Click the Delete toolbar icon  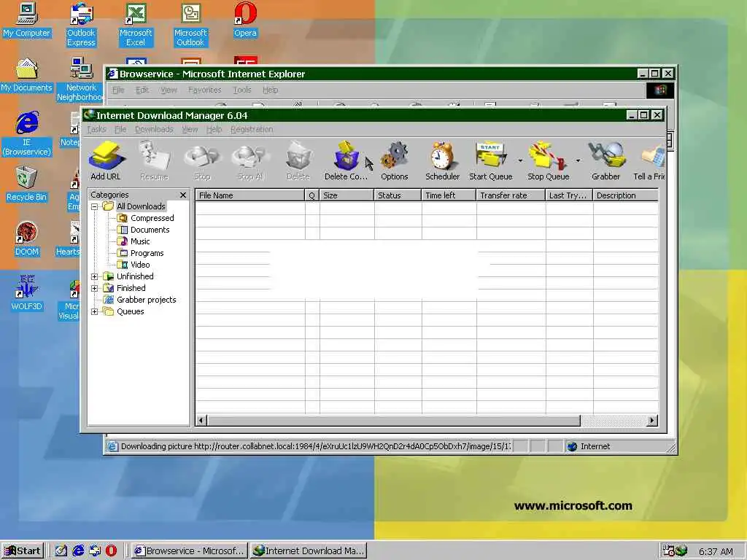298,161
